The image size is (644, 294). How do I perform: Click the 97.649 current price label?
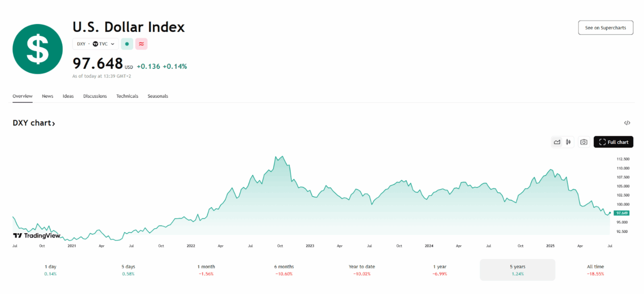622,213
